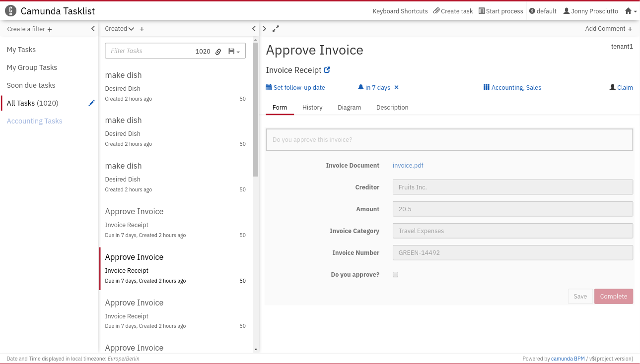Viewport: 640px width, 364px height.
Task: Select My Tasks filter
Action: (x=21, y=50)
